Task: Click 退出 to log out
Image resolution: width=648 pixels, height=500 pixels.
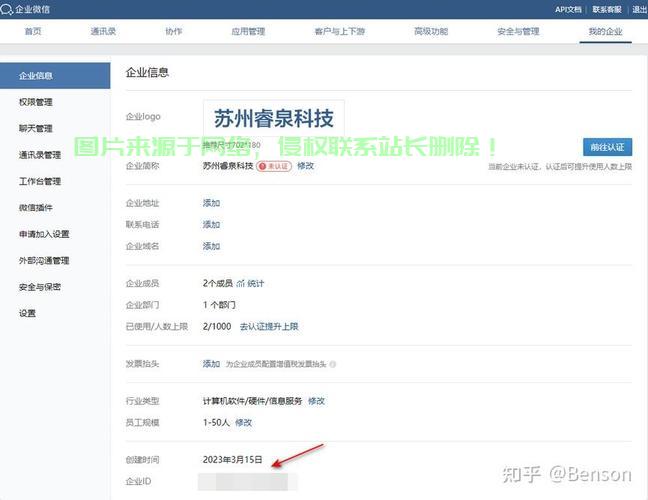Action: [x=640, y=10]
